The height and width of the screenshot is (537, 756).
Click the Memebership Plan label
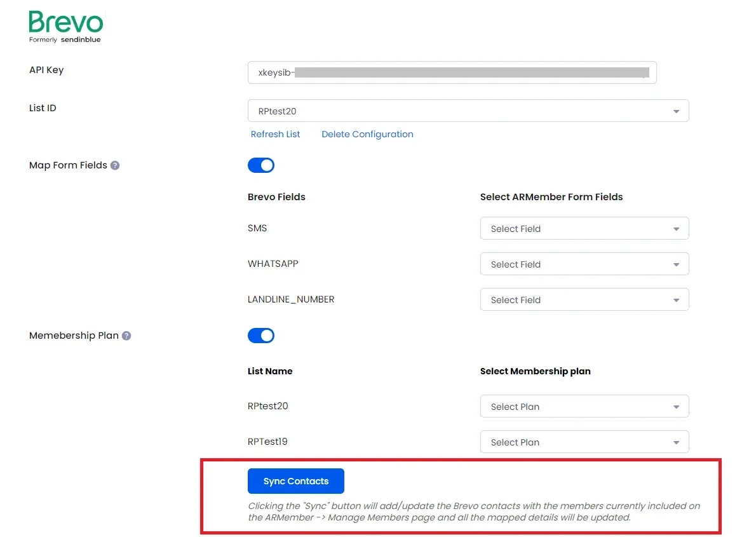tap(74, 336)
